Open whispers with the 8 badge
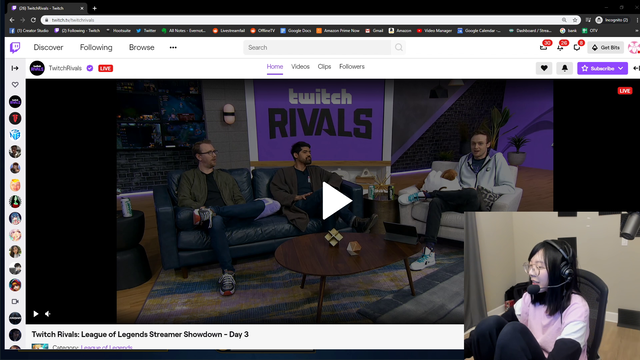 [577, 48]
